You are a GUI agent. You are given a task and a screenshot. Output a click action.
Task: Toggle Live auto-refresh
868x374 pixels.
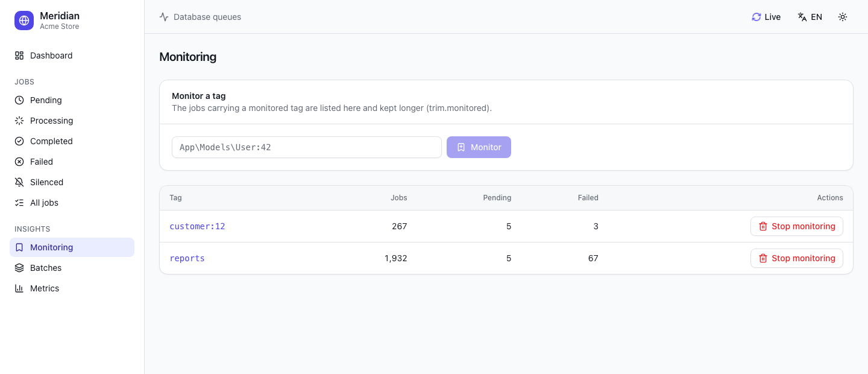766,17
